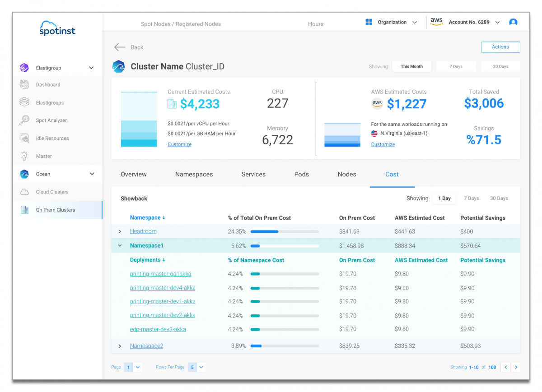The height and width of the screenshot is (392, 542).
Task: Click the Elastigroups stack icon
Action: pyautogui.click(x=24, y=102)
